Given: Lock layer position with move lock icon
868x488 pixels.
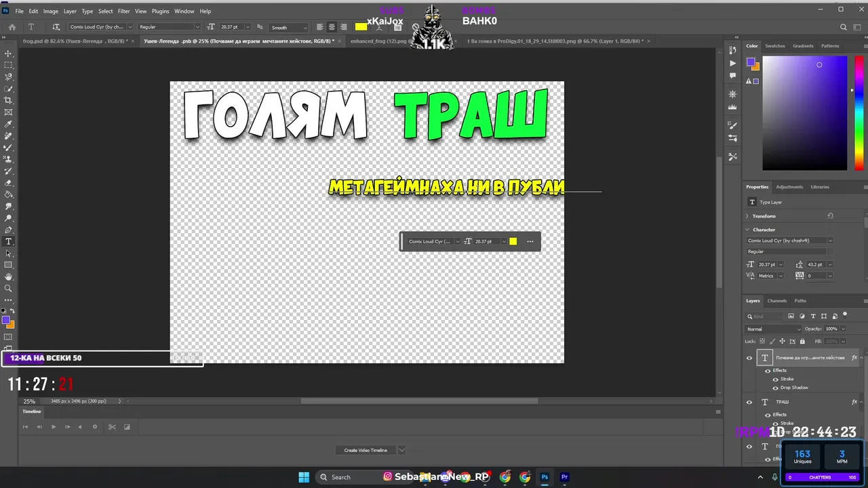Looking at the screenshot, I should [783, 341].
